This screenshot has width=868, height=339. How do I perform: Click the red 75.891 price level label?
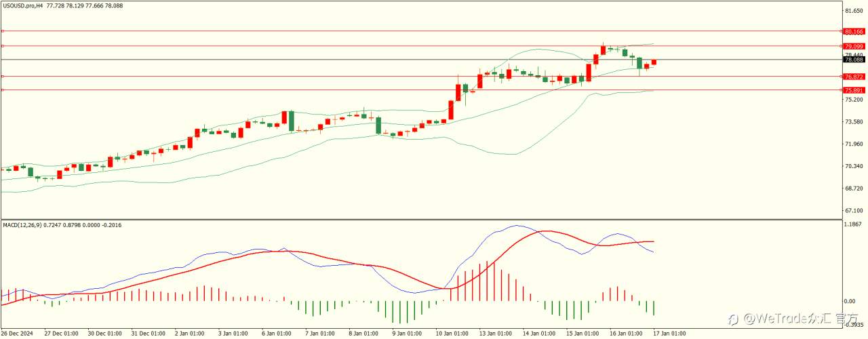pos(854,90)
